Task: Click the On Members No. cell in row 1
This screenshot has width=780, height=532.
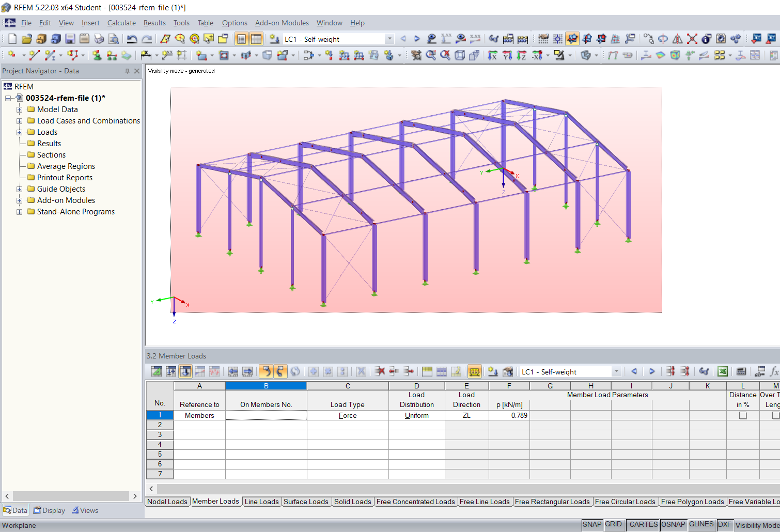Action: [266, 415]
